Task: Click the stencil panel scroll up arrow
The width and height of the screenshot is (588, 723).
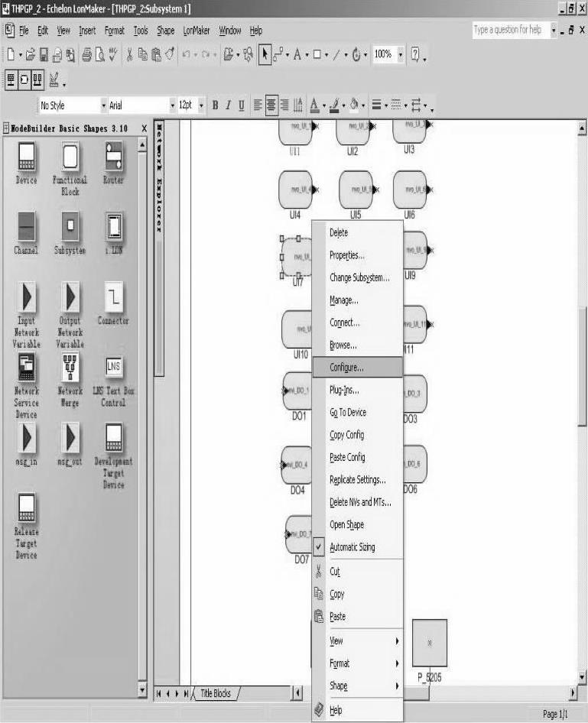Action: pos(142,145)
